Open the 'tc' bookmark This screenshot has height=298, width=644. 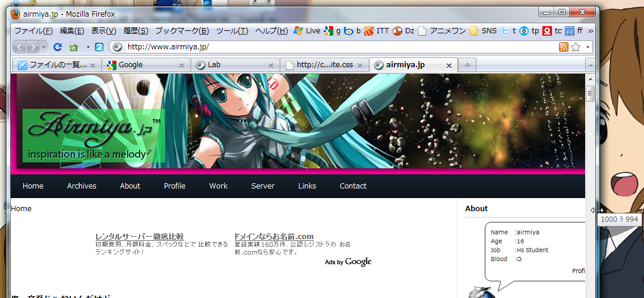point(552,30)
